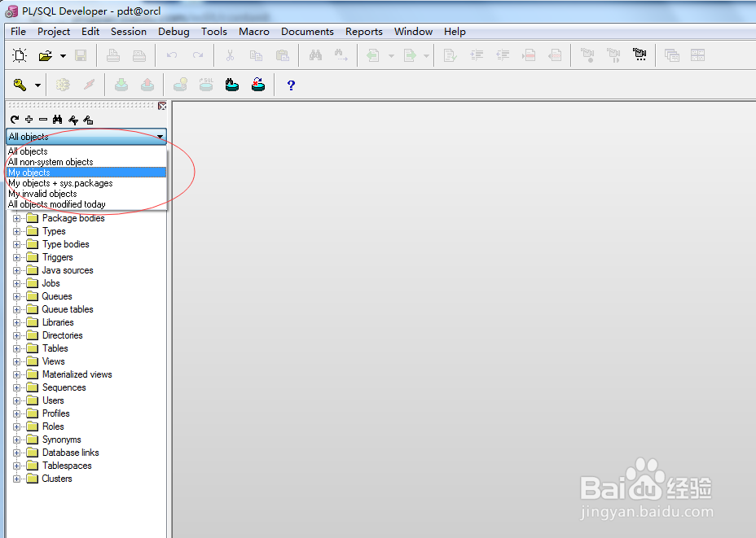Screen dimensions: 756x538
Task: Click the Print icon
Action: (113, 55)
